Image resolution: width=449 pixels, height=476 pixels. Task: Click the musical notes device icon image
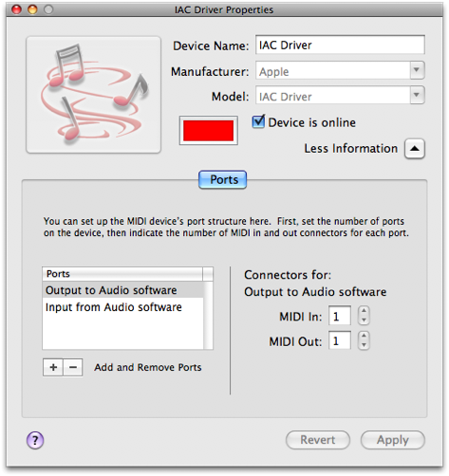[x=93, y=95]
